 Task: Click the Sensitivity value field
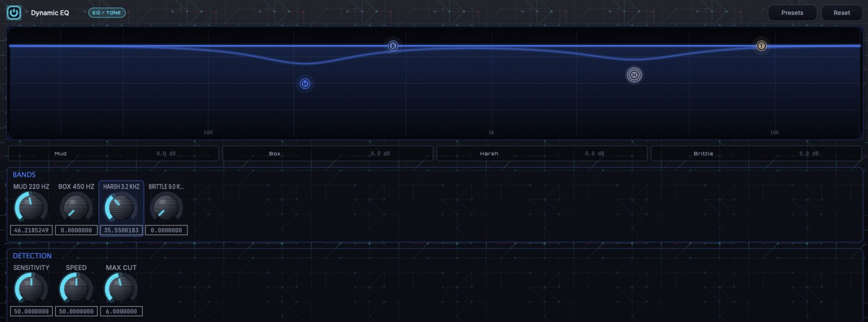pyautogui.click(x=31, y=312)
